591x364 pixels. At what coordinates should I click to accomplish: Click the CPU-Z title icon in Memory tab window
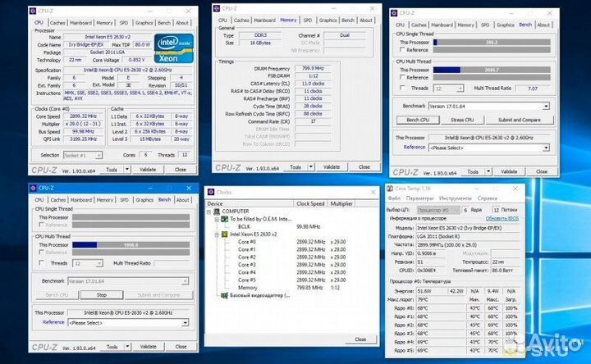217,8
